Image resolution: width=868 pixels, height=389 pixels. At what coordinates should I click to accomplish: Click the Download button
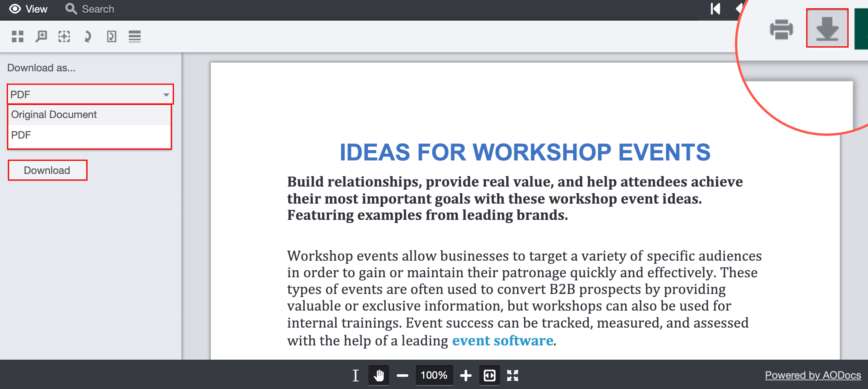(48, 170)
